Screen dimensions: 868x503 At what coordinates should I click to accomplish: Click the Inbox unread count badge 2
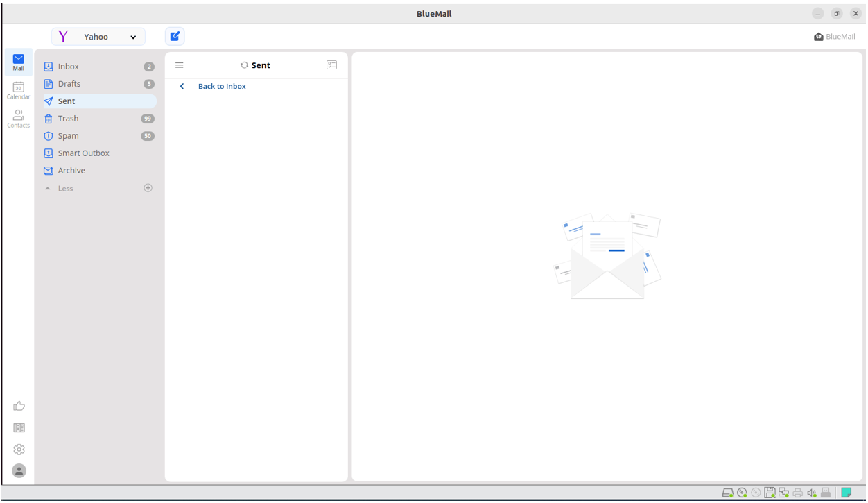tap(149, 67)
